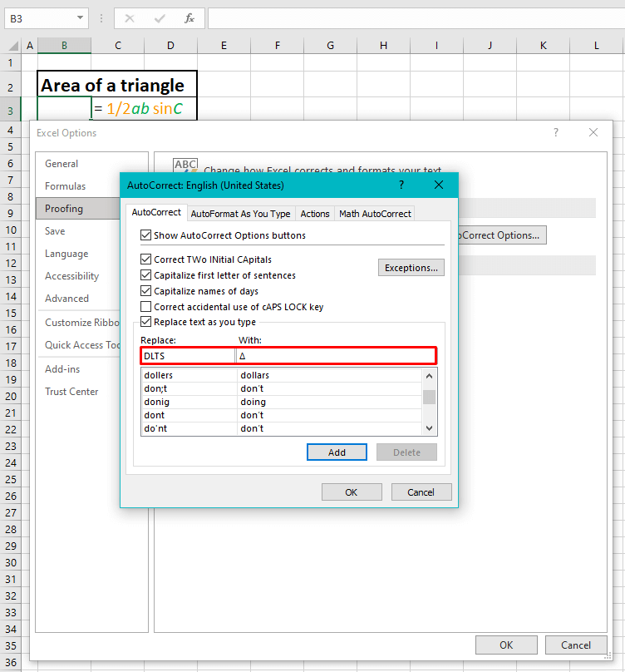
Task: Click the Replace field containing DLTS
Action: click(x=188, y=356)
